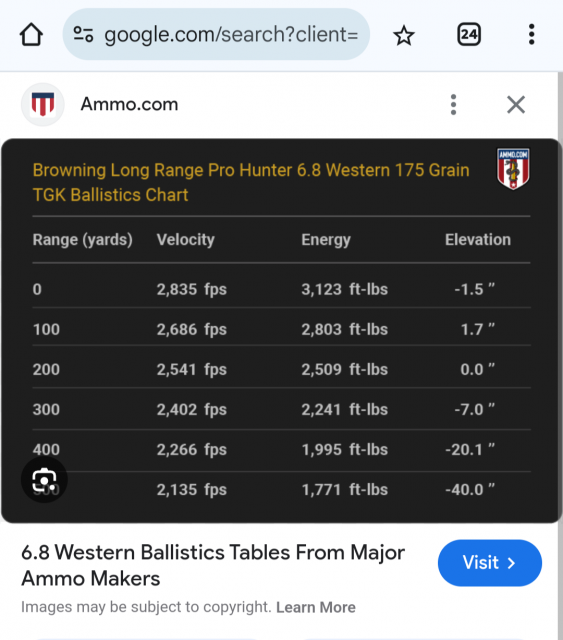Click the Ammo.com source name
This screenshot has height=640, width=563.
129,104
